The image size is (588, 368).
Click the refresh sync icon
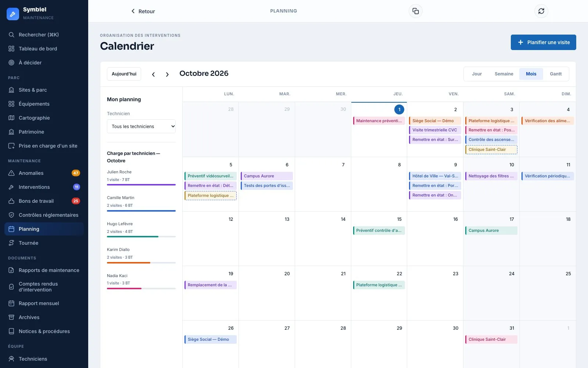click(x=541, y=11)
